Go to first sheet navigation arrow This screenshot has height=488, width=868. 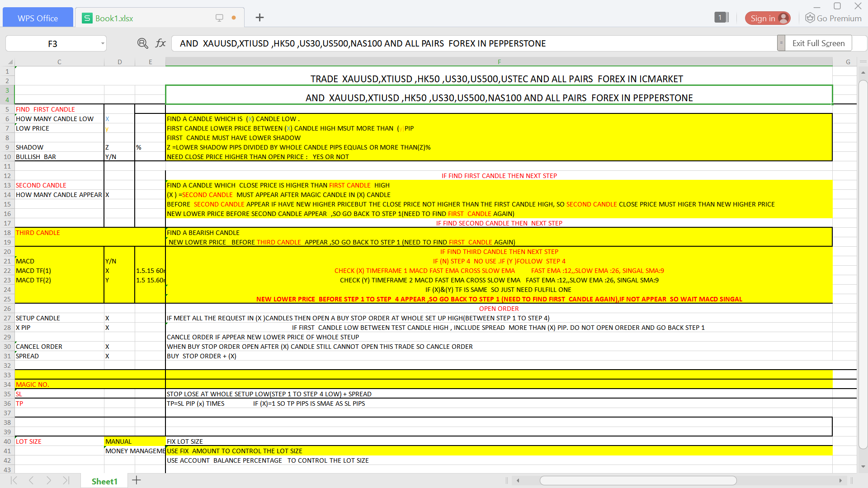tap(14, 480)
